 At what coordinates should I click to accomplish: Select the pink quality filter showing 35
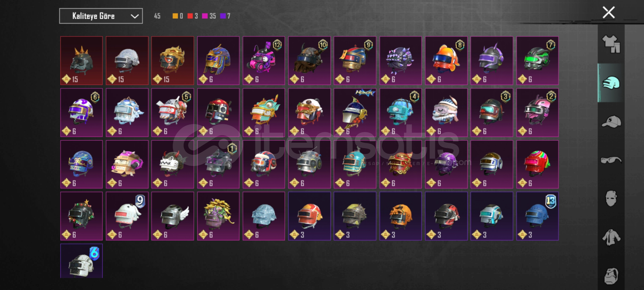(209, 16)
